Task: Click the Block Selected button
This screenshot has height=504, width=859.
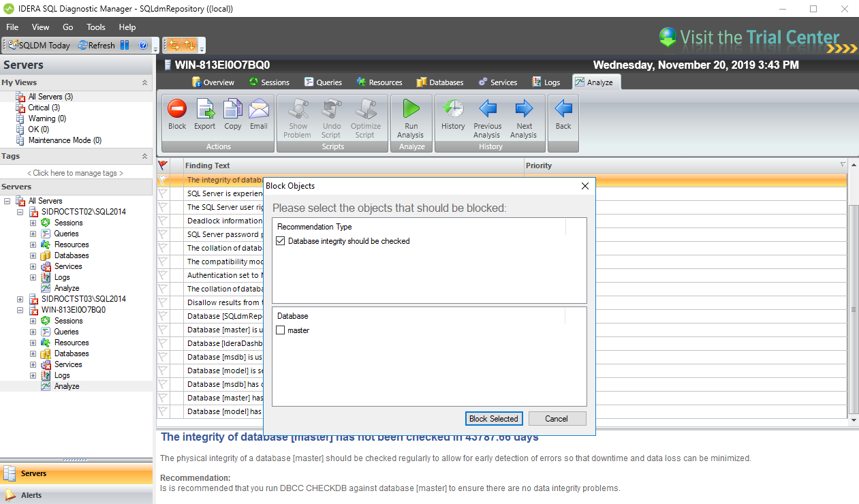Action: coord(494,419)
